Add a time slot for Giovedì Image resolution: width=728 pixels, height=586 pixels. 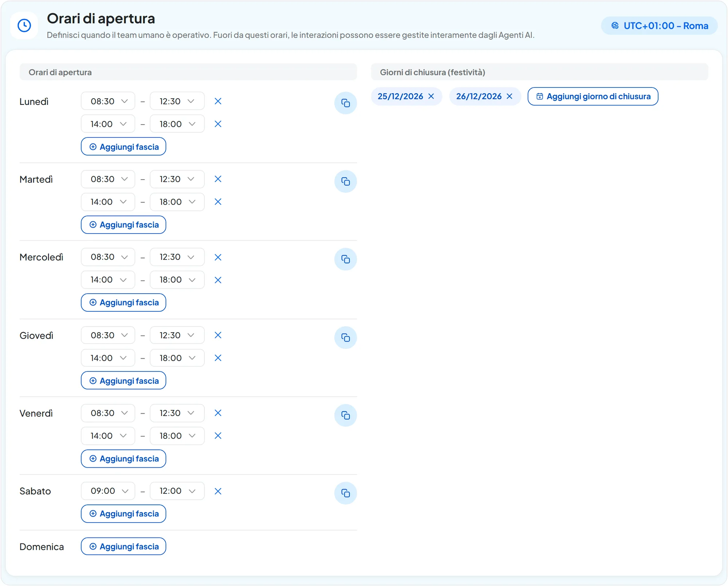click(x=123, y=381)
